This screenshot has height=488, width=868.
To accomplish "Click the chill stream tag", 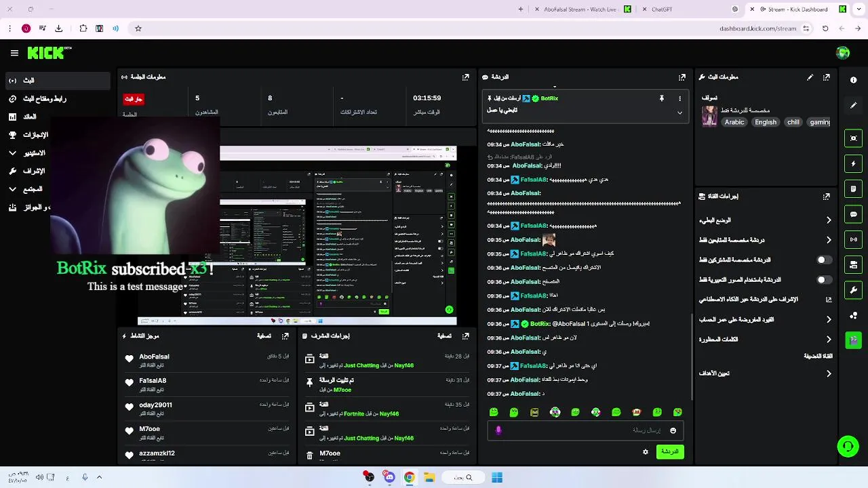I will tap(793, 122).
